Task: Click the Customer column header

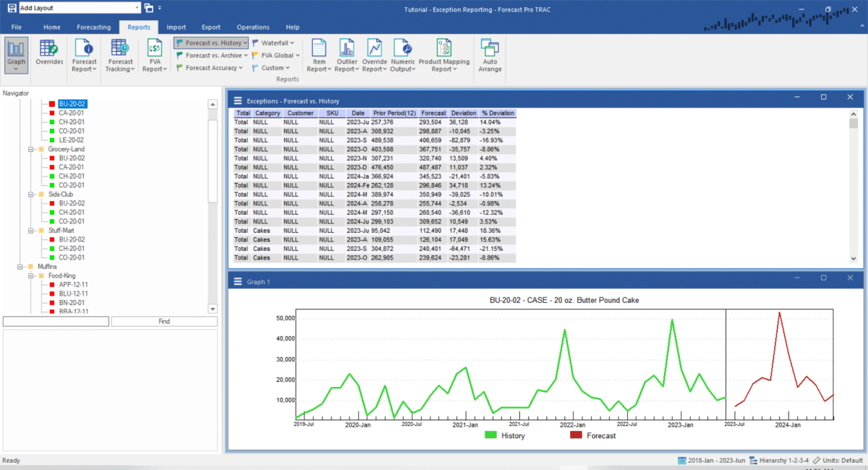Action: click(299, 114)
